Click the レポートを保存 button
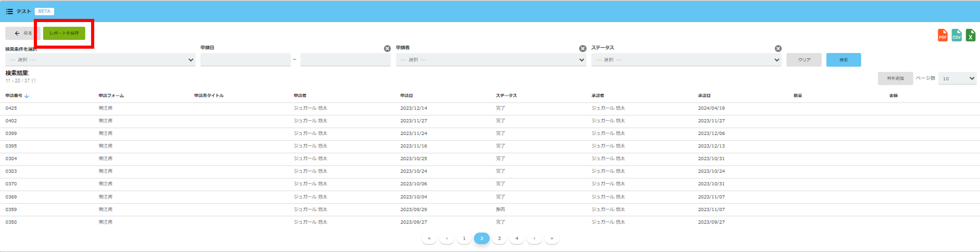Image resolution: width=980 pixels, height=252 pixels. [64, 33]
